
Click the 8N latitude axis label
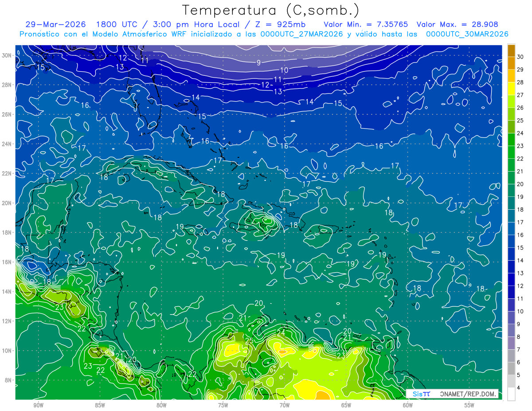point(9,380)
